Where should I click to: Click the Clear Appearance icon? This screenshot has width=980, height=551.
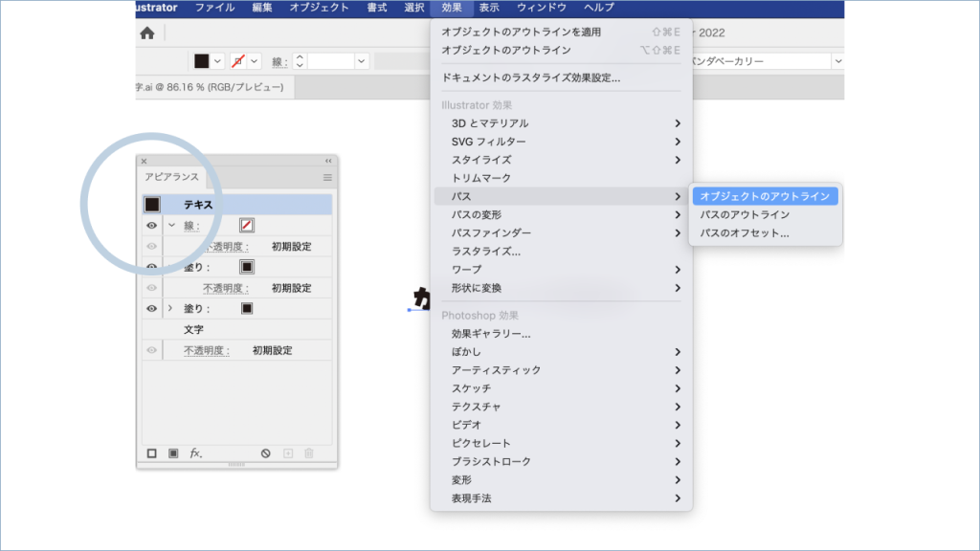(266, 453)
